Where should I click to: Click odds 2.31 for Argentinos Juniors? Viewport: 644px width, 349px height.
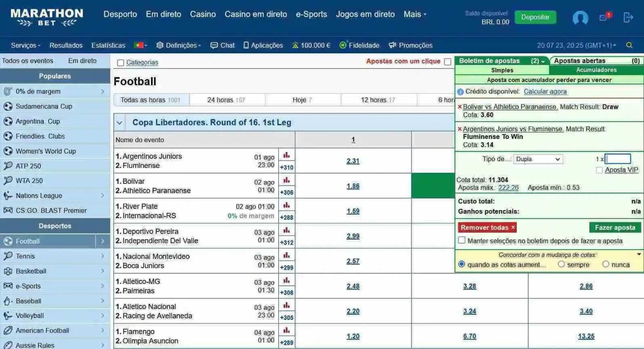pyautogui.click(x=353, y=161)
